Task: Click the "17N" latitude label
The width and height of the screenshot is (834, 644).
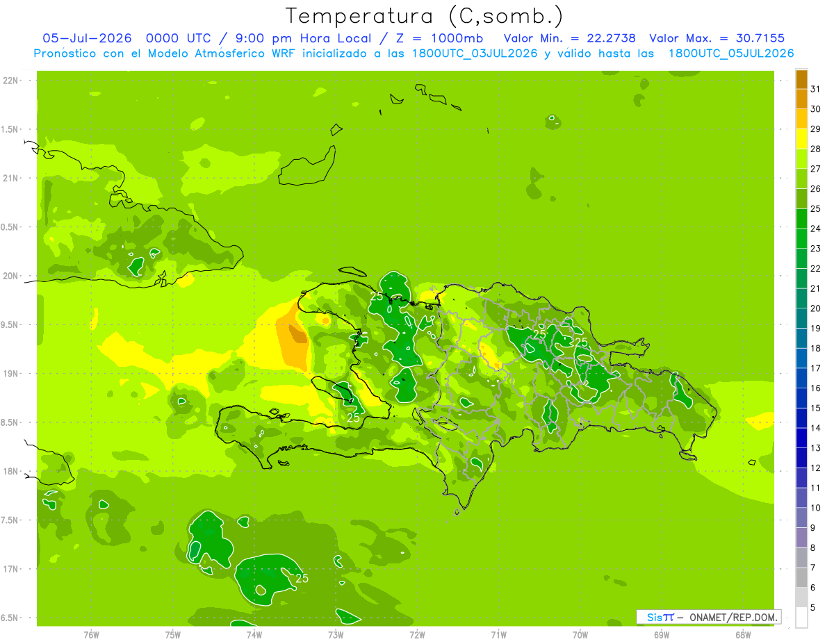Action: click(x=12, y=569)
